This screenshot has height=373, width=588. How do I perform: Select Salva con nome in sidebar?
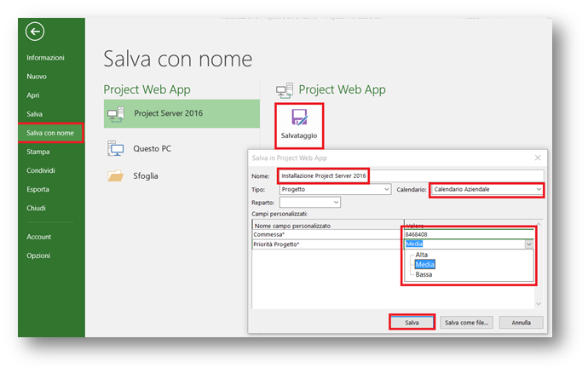[x=50, y=133]
